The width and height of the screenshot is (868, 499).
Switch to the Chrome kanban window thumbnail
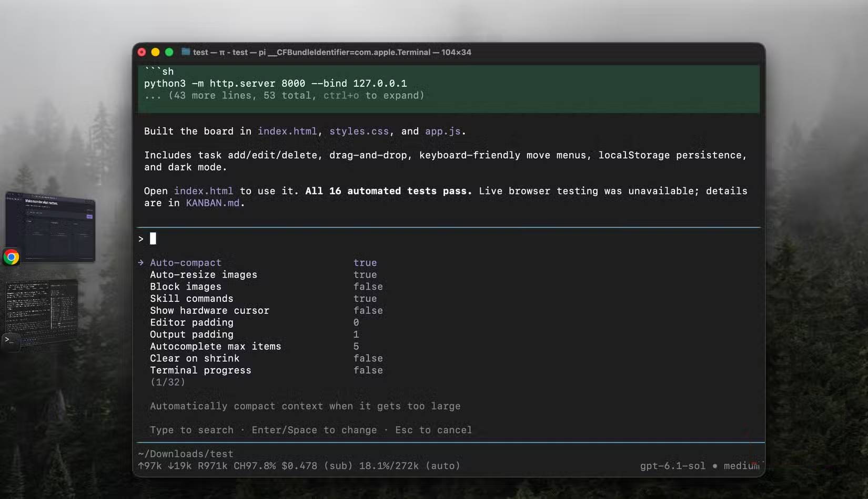pos(51,227)
